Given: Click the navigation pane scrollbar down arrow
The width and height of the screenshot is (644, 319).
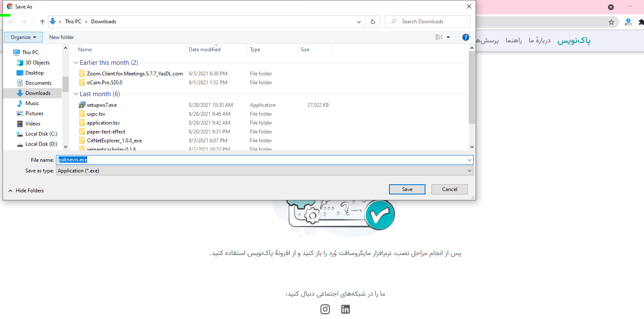Looking at the screenshot, I should [x=65, y=147].
